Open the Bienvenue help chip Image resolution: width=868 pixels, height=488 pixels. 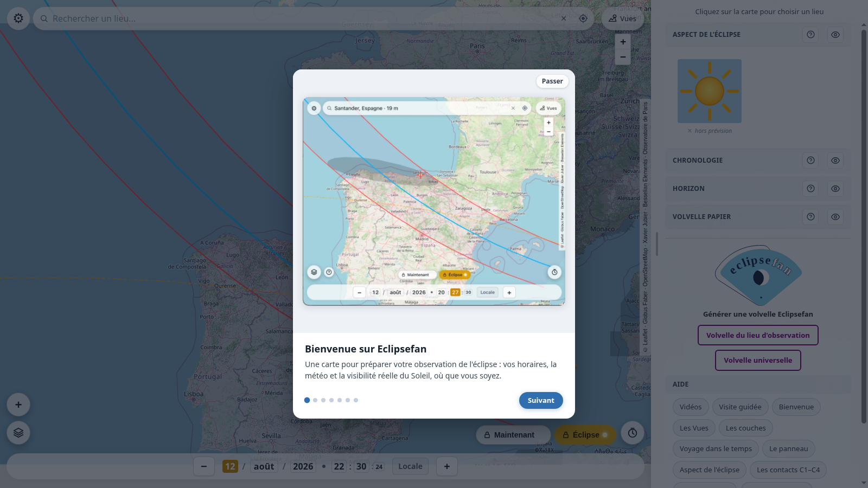(796, 407)
